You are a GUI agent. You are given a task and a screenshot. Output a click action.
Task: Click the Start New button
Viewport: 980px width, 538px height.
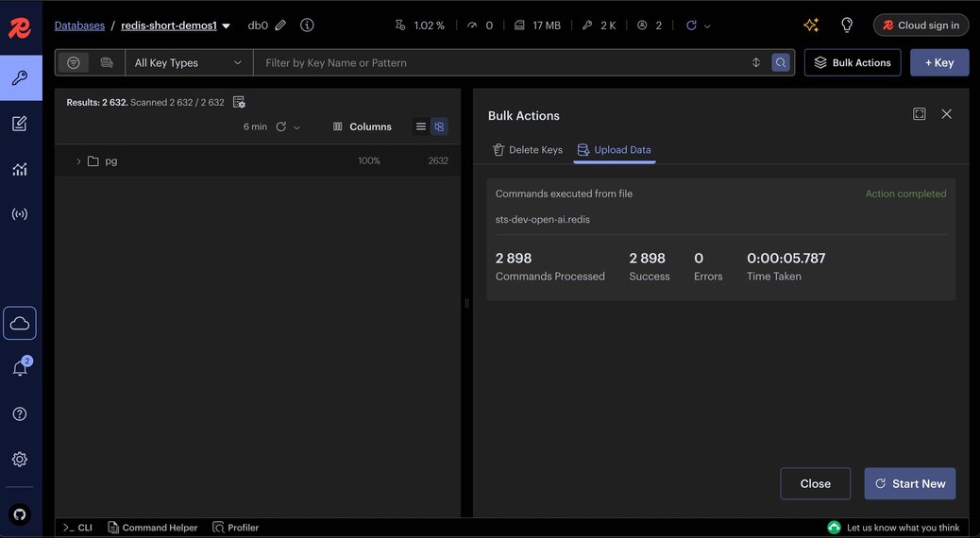point(910,483)
